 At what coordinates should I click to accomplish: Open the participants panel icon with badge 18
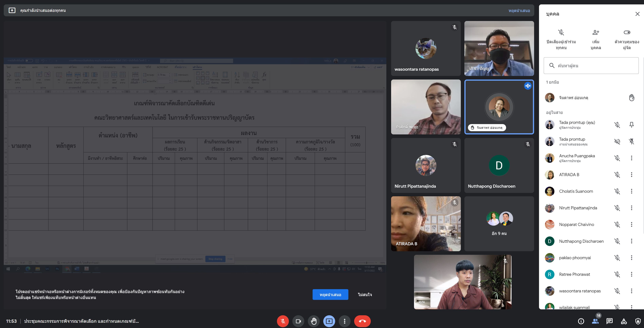pyautogui.click(x=595, y=321)
